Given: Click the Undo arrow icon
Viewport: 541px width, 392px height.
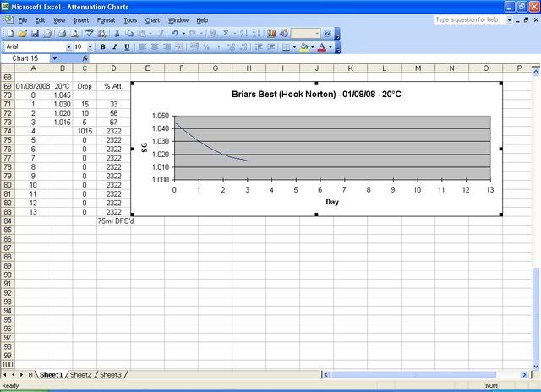Looking at the screenshot, I should pyautogui.click(x=175, y=34).
